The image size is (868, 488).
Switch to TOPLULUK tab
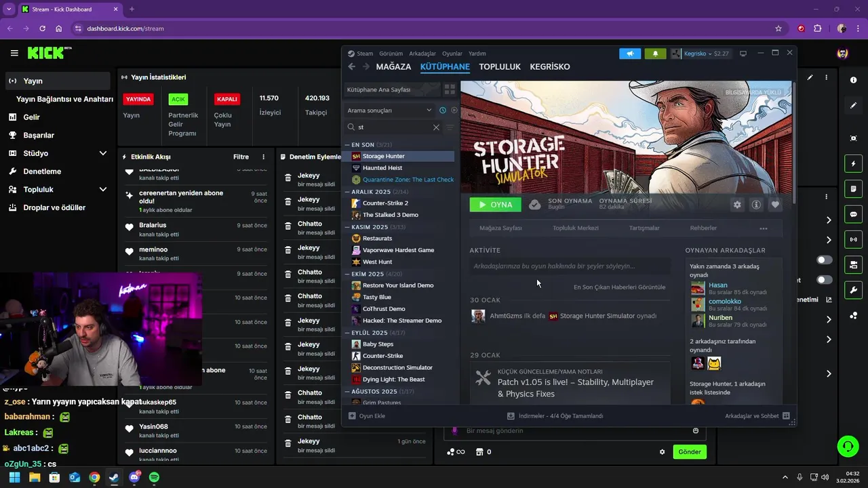click(x=500, y=66)
